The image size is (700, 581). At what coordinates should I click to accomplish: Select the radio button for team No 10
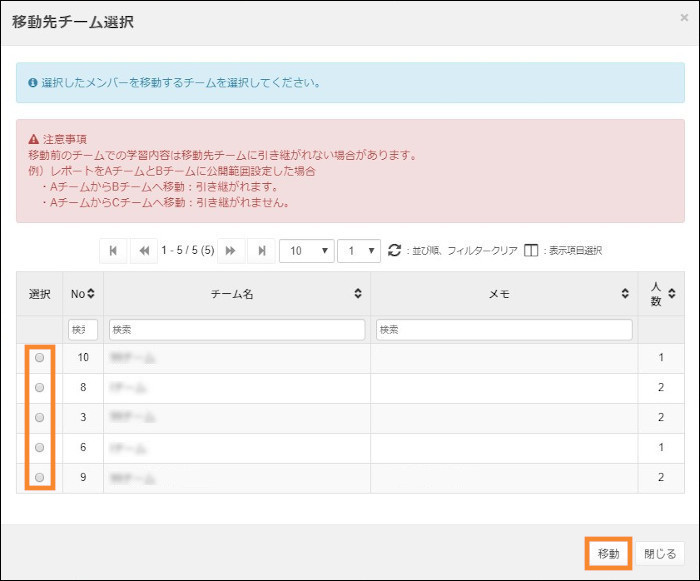[x=40, y=358]
